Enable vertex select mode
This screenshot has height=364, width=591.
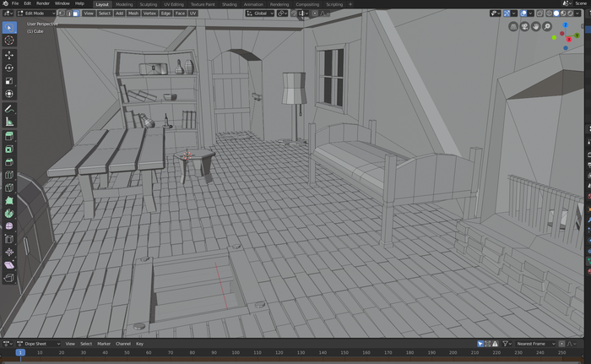(62, 14)
